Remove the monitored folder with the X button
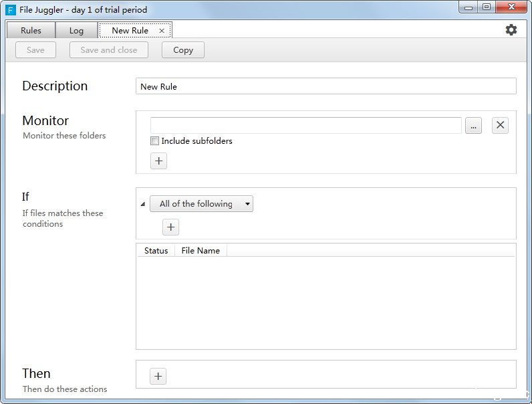Screen dimensions: 532x404 (x=500, y=125)
